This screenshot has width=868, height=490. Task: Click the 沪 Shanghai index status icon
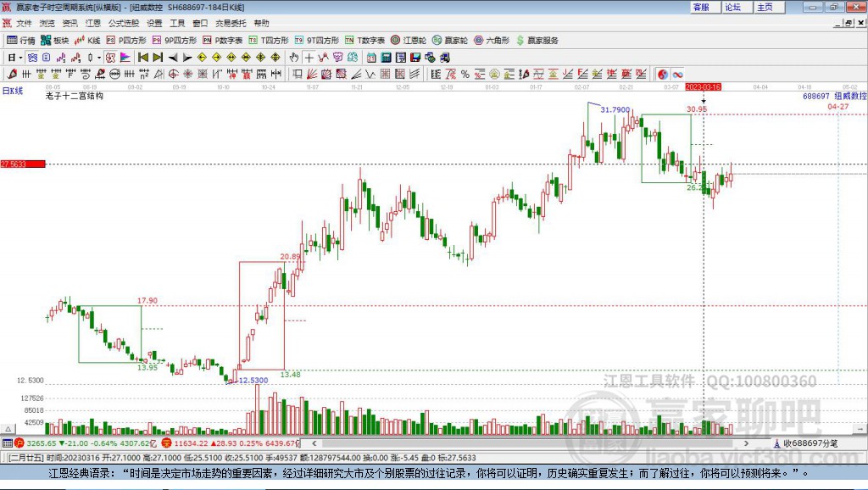pyautogui.click(x=19, y=443)
